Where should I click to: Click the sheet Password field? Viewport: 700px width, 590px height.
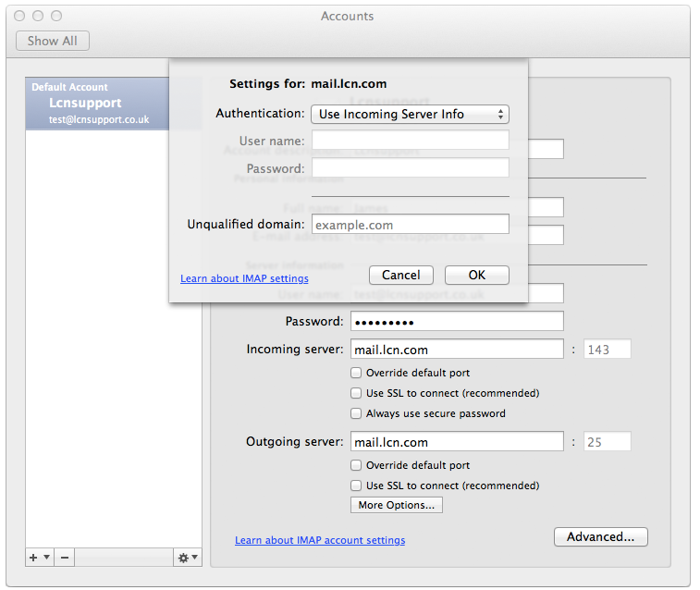(411, 167)
